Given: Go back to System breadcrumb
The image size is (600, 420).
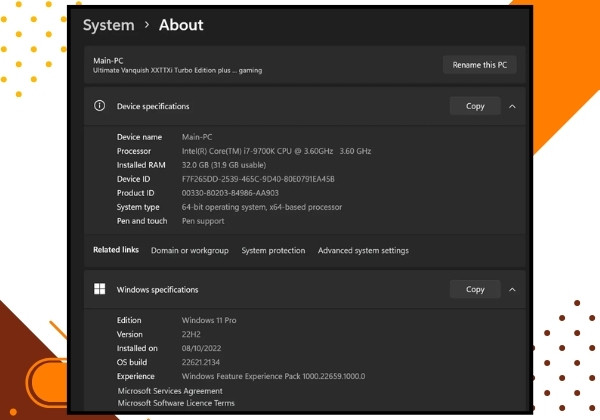Looking at the screenshot, I should click(109, 25).
